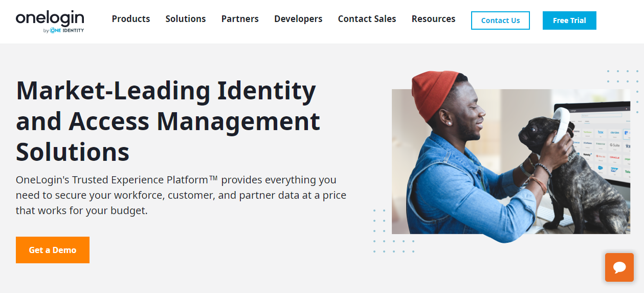Click the Contact Us button
Viewport: 644px width, 293px height.
500,20
